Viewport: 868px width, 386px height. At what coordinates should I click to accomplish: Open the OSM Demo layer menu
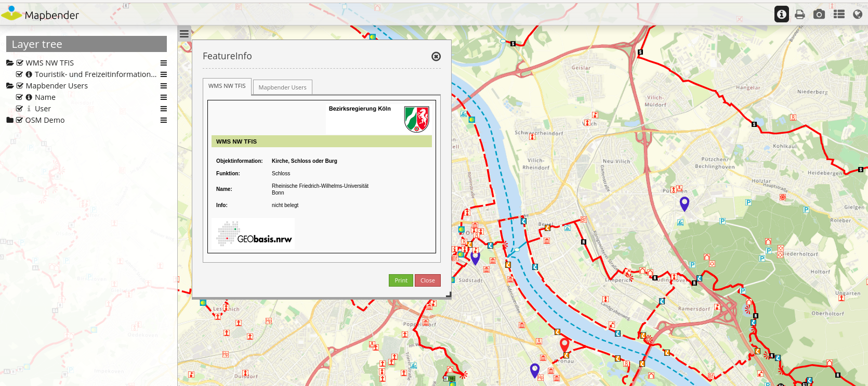164,120
